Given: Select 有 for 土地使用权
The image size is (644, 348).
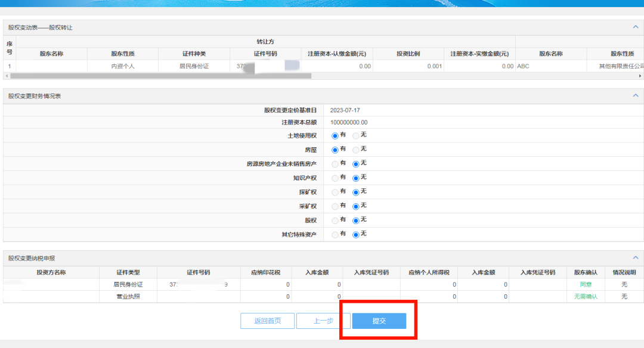Looking at the screenshot, I should click(335, 136).
